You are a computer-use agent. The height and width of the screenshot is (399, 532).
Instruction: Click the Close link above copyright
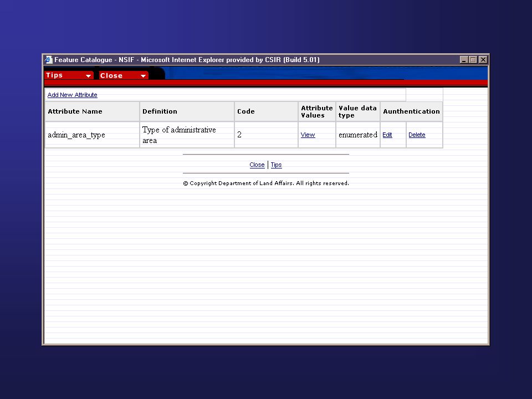(257, 165)
